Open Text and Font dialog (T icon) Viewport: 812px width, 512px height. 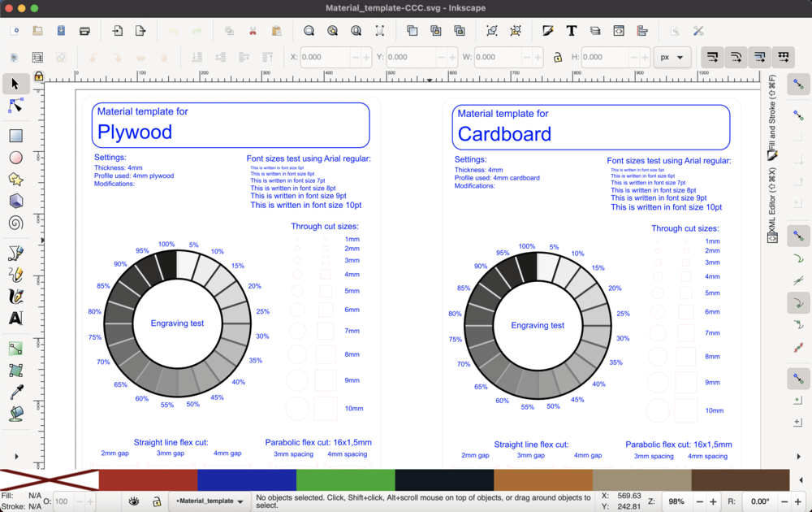(571, 31)
